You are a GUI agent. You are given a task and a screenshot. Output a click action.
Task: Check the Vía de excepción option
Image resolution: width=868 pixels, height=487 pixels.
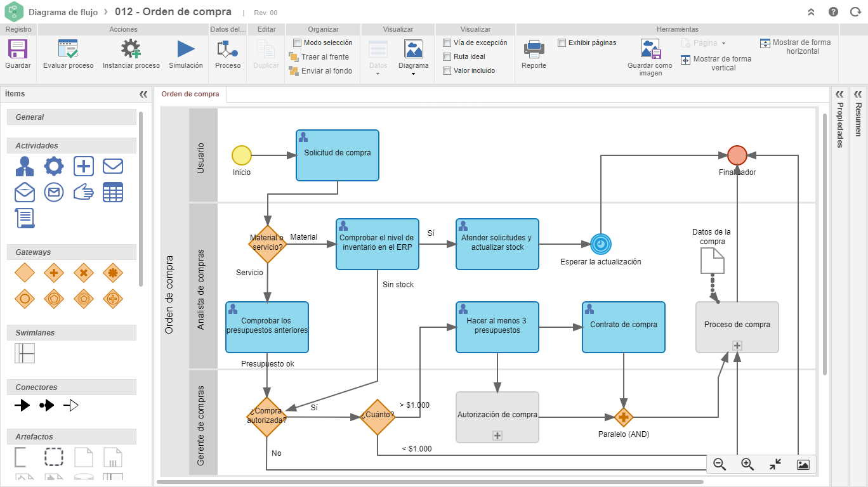click(447, 42)
